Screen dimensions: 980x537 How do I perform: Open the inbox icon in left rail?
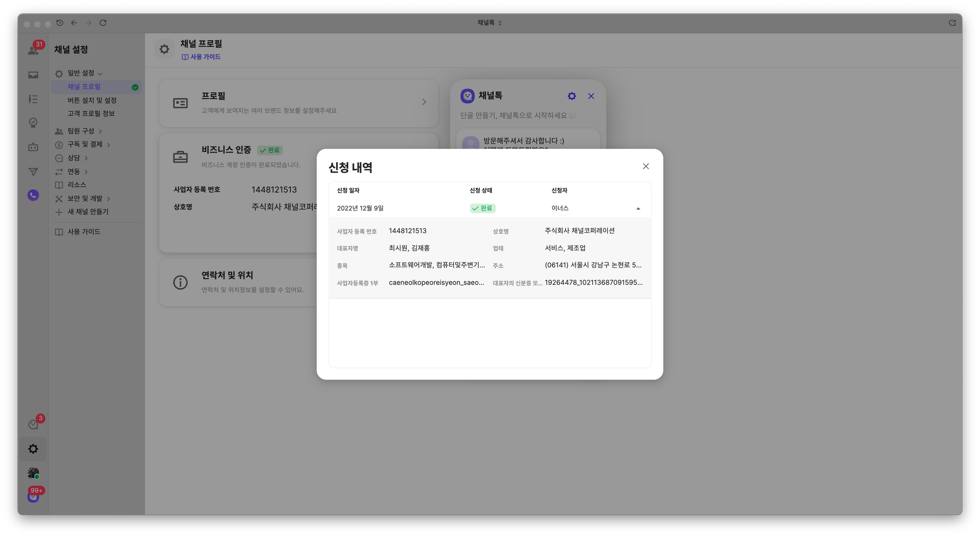(x=33, y=75)
